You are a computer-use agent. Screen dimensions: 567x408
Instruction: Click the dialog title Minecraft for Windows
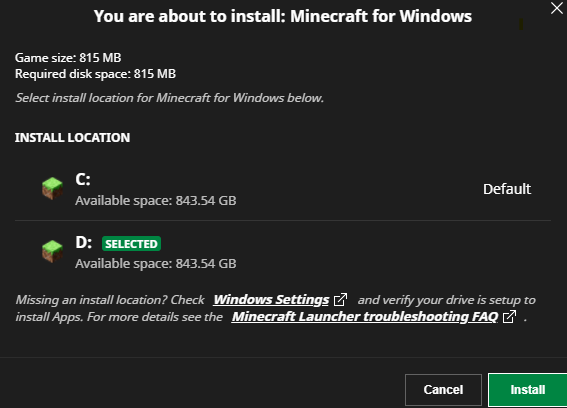coord(283,16)
